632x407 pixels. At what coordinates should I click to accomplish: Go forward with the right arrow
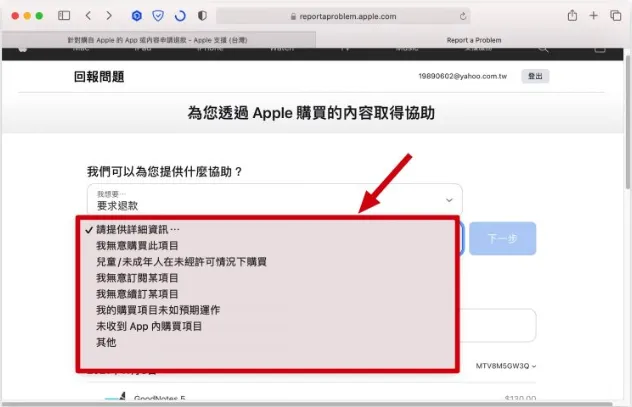pos(108,16)
